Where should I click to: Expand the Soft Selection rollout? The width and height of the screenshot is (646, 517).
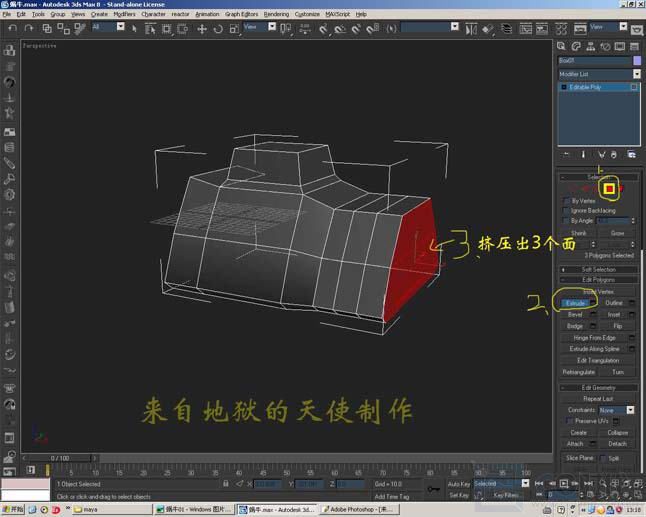pyautogui.click(x=599, y=269)
